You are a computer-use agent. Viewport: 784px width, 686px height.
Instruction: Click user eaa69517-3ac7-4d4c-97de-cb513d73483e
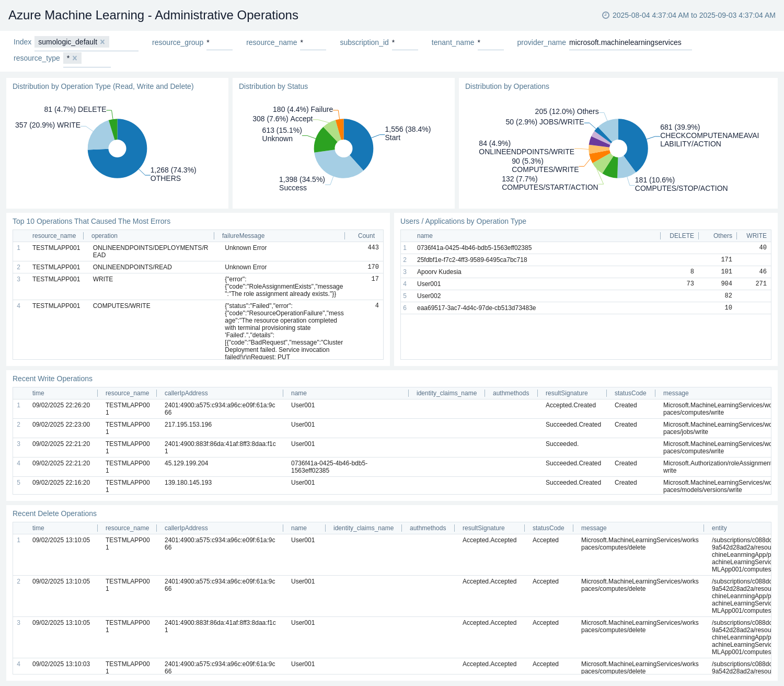pyautogui.click(x=476, y=308)
